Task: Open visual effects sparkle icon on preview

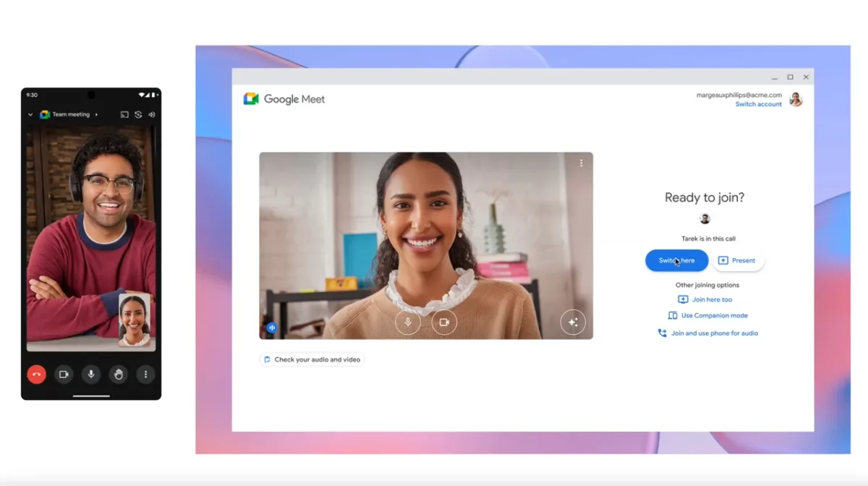Action: point(573,323)
